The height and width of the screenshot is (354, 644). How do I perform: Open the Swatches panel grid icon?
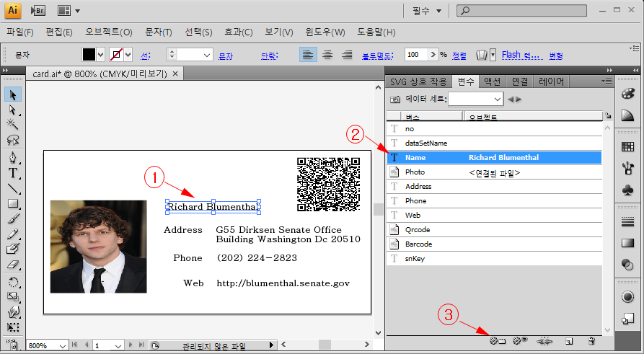click(627, 146)
